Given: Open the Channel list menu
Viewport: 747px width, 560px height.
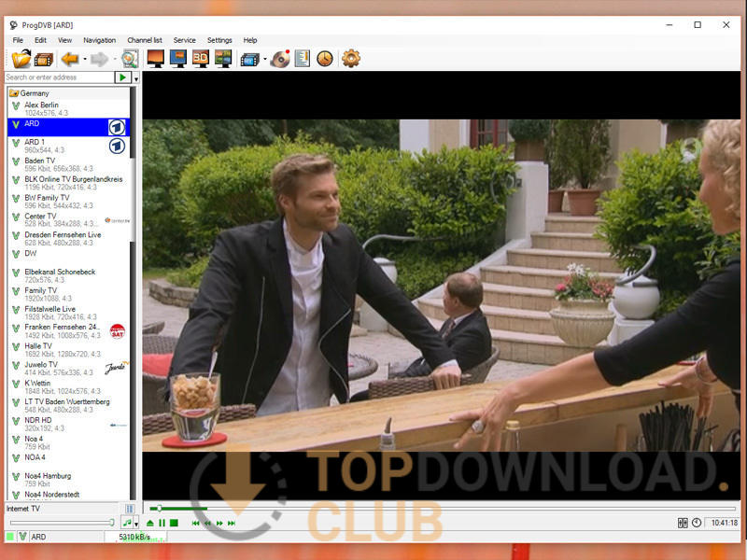Looking at the screenshot, I should [145, 40].
